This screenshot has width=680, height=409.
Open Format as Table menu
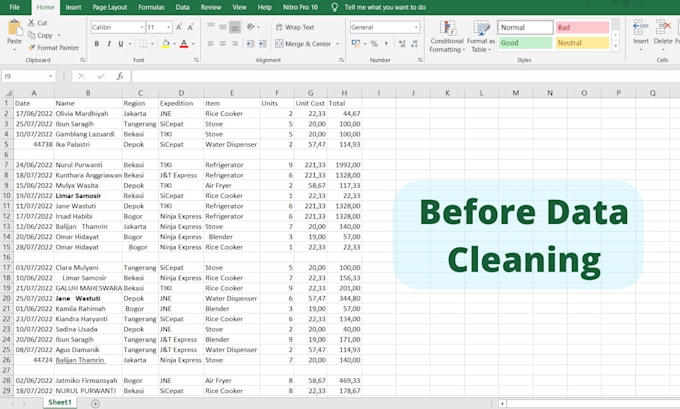tap(481, 37)
